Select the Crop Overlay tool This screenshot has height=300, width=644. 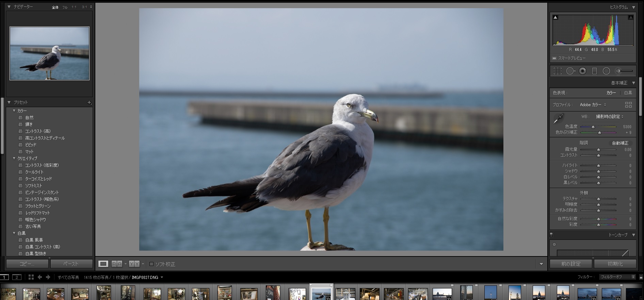[x=558, y=71]
